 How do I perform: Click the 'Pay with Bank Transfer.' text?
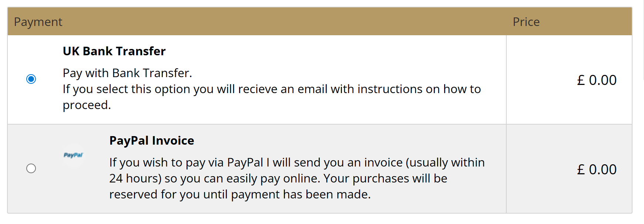[127, 73]
